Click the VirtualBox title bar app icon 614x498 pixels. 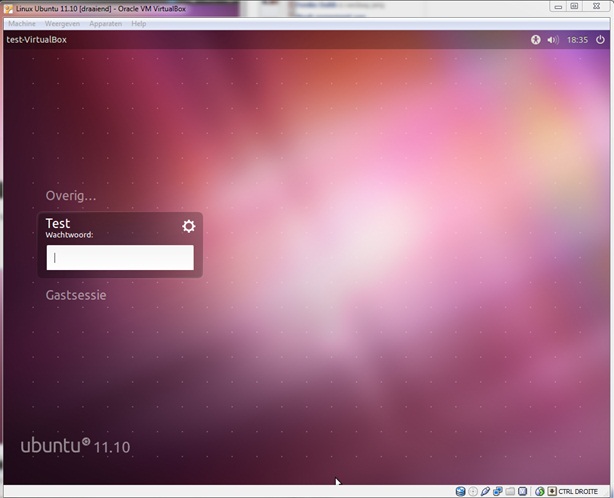click(x=8, y=9)
